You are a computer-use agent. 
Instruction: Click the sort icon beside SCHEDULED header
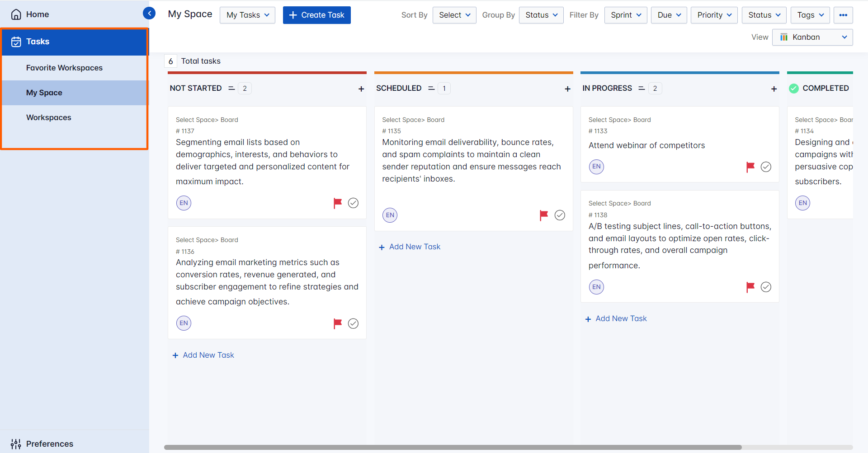[x=431, y=88]
